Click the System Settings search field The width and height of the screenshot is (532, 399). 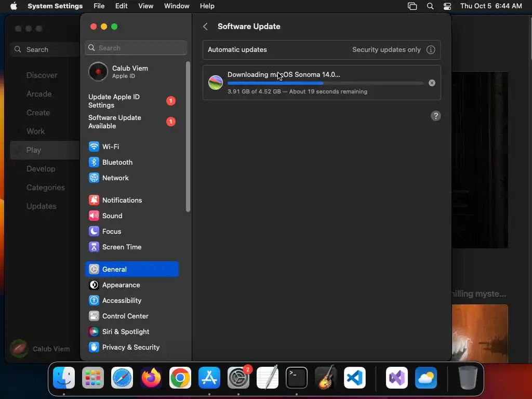click(136, 48)
